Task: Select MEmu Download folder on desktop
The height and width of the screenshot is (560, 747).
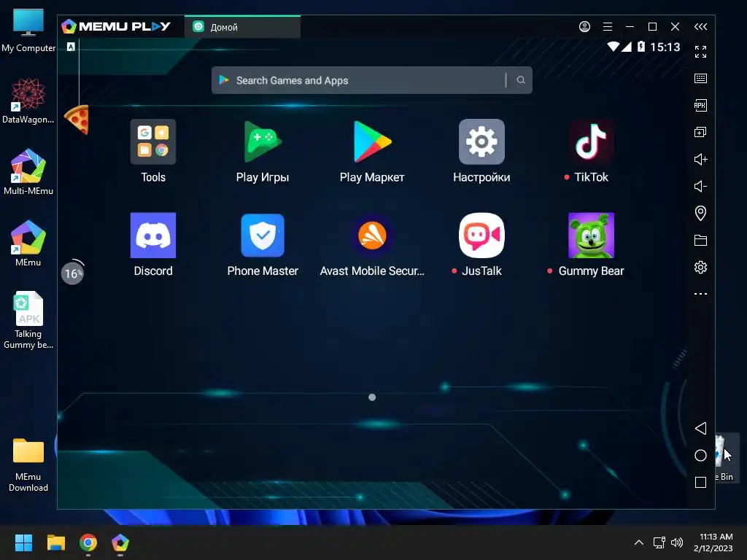Action: coord(28,464)
